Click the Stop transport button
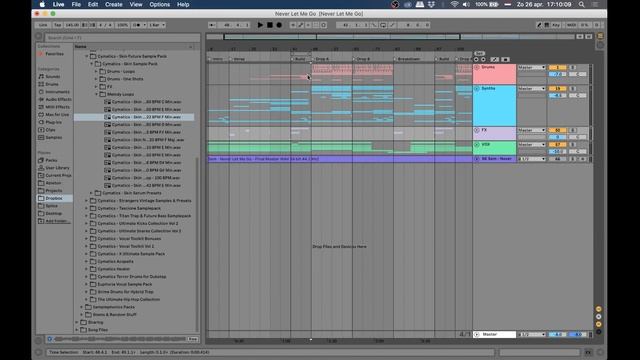 click(270, 25)
